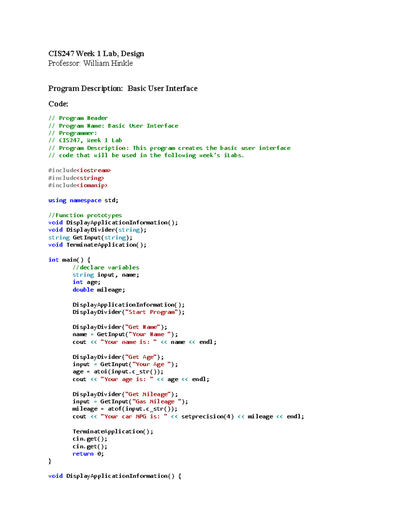
Task: Click the comment "// CIS247, Week 1 Lab"
Action: 85,140
